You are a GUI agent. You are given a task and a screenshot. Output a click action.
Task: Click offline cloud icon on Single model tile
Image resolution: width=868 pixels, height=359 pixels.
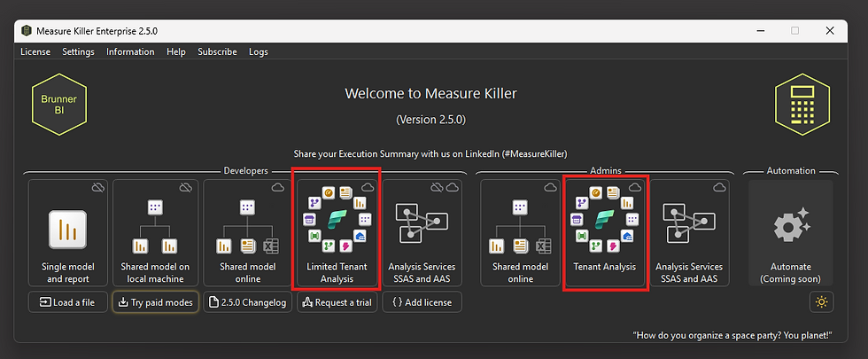pyautogui.click(x=98, y=188)
